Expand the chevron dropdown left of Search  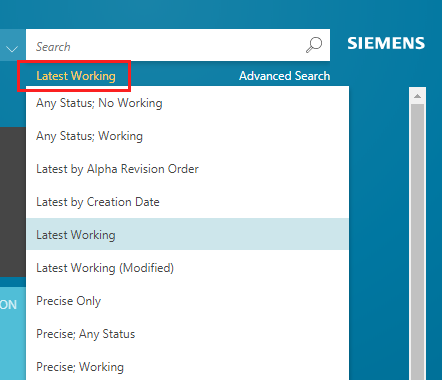12,49
